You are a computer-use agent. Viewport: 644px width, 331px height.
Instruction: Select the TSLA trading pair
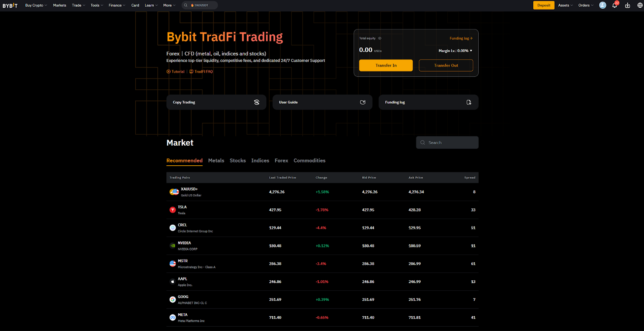(322, 210)
